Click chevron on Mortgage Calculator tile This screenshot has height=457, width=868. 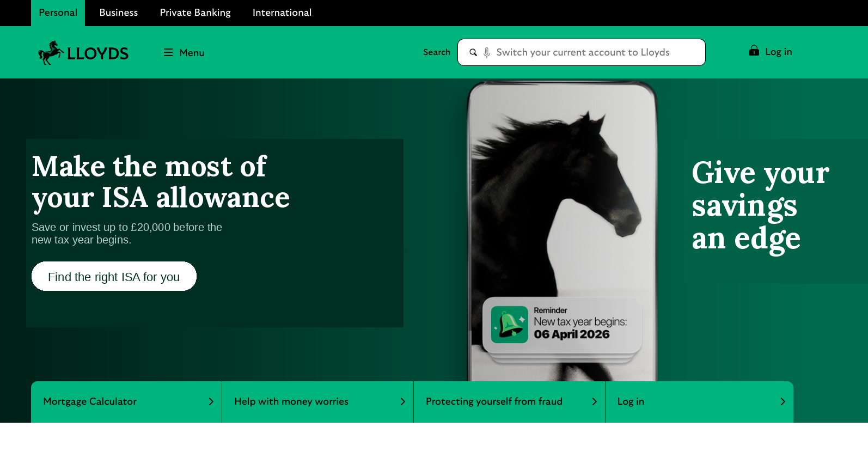(211, 401)
